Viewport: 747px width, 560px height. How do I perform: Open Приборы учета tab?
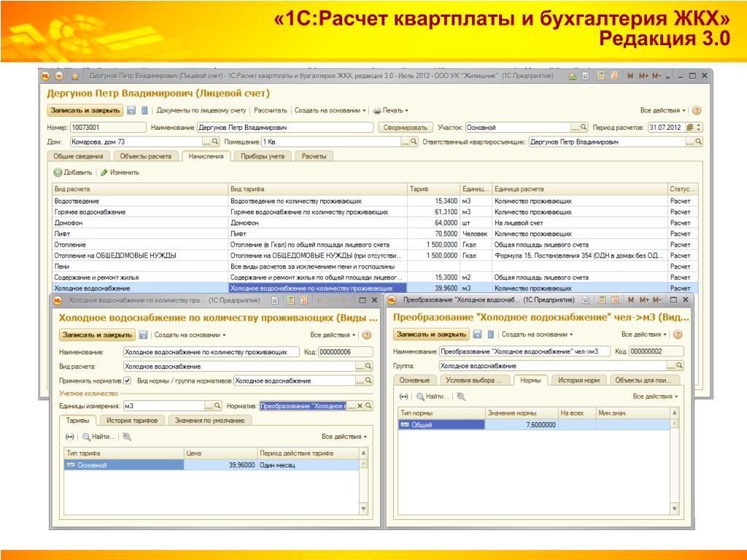[263, 156]
